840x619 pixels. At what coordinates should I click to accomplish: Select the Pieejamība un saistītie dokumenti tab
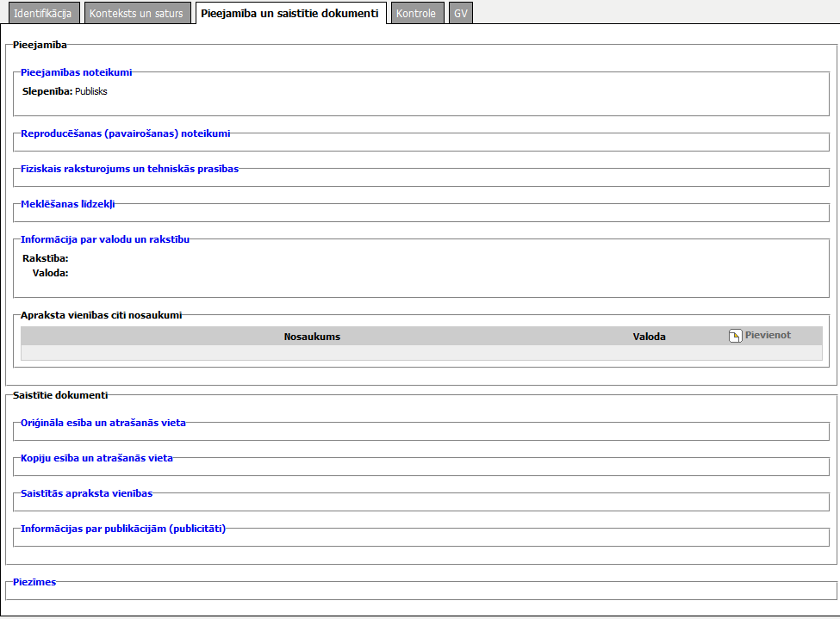[x=291, y=14]
